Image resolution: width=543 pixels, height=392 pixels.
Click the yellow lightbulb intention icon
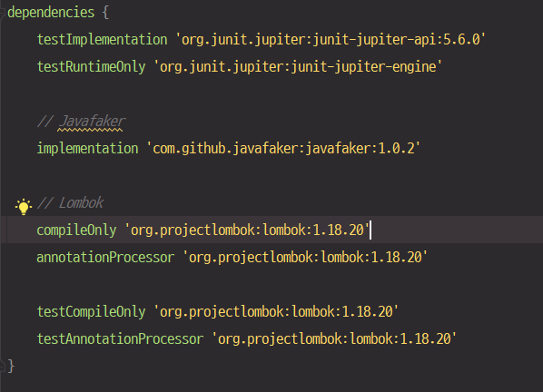click(24, 207)
